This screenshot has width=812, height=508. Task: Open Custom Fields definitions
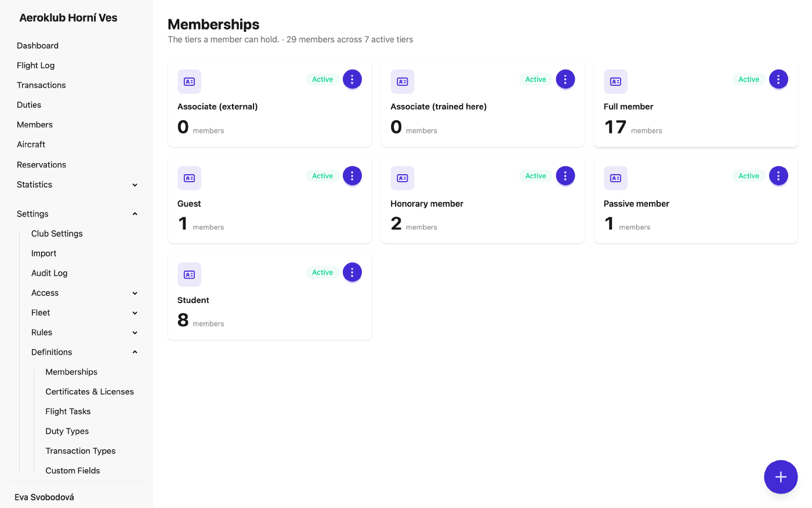click(x=73, y=470)
